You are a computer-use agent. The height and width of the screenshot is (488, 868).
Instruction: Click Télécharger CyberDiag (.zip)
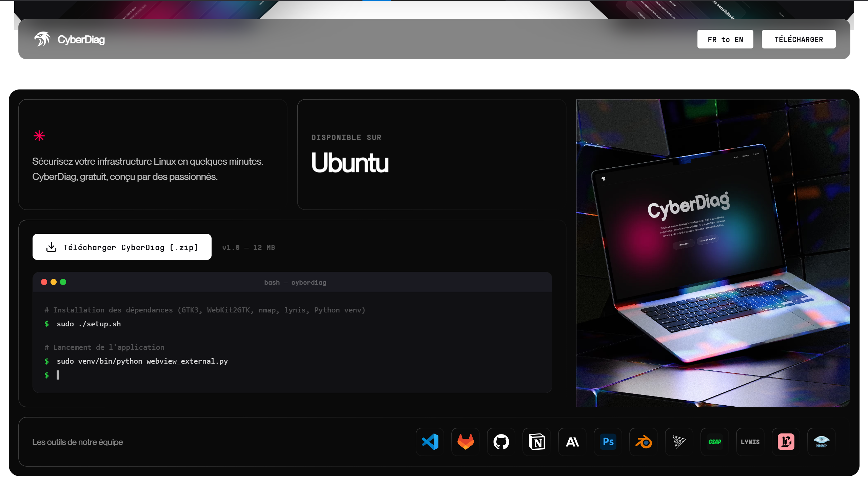[122, 247]
